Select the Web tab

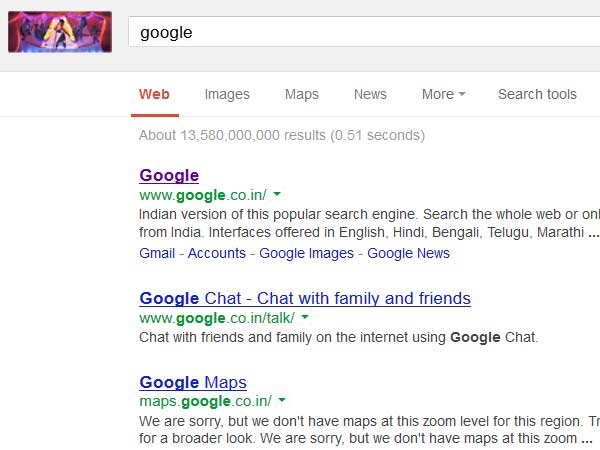click(x=154, y=95)
